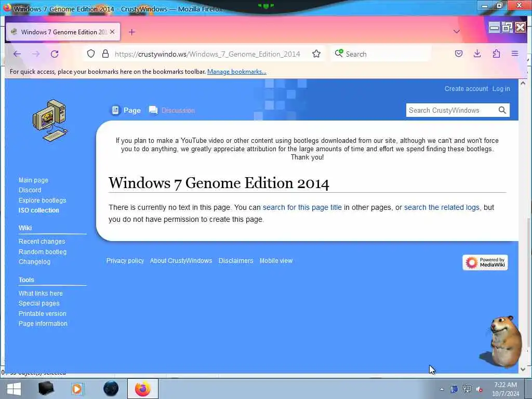Open Changelog in sidebar
Image resolution: width=532 pixels, height=399 pixels.
(x=34, y=262)
